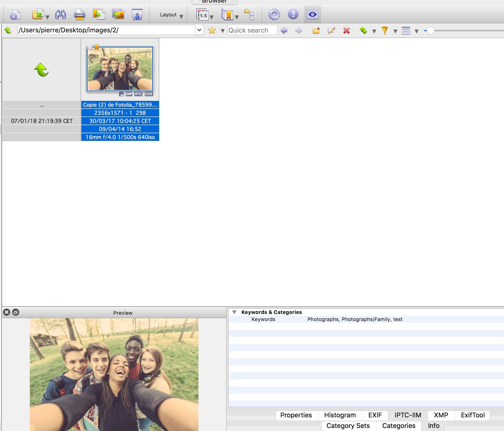The image size is (504, 431).
Task: Toggle the eye preview button
Action: point(312,15)
